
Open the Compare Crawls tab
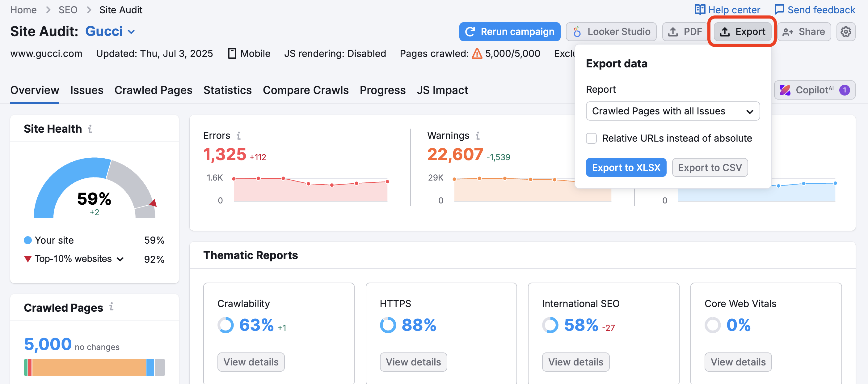pyautogui.click(x=305, y=90)
